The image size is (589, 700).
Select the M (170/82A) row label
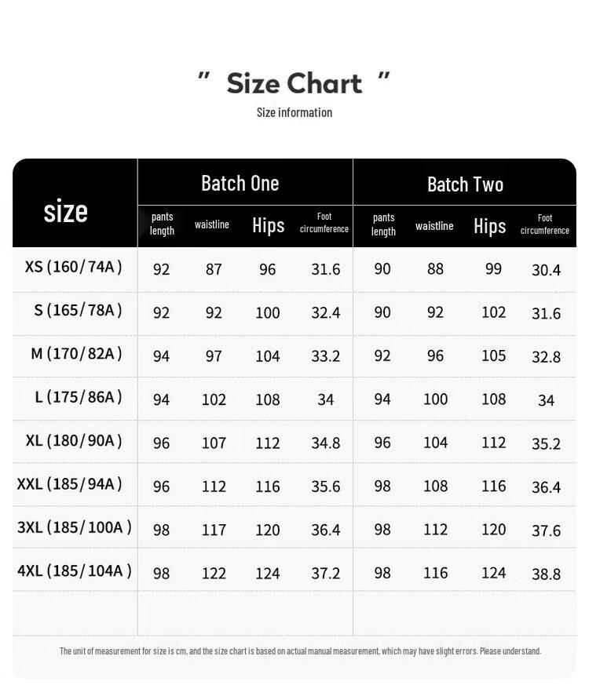(x=77, y=353)
